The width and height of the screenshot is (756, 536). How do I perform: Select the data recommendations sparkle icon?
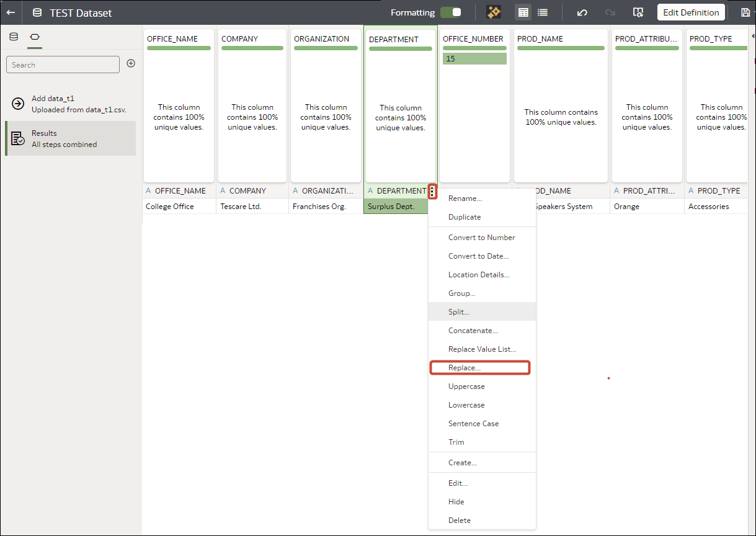click(494, 12)
